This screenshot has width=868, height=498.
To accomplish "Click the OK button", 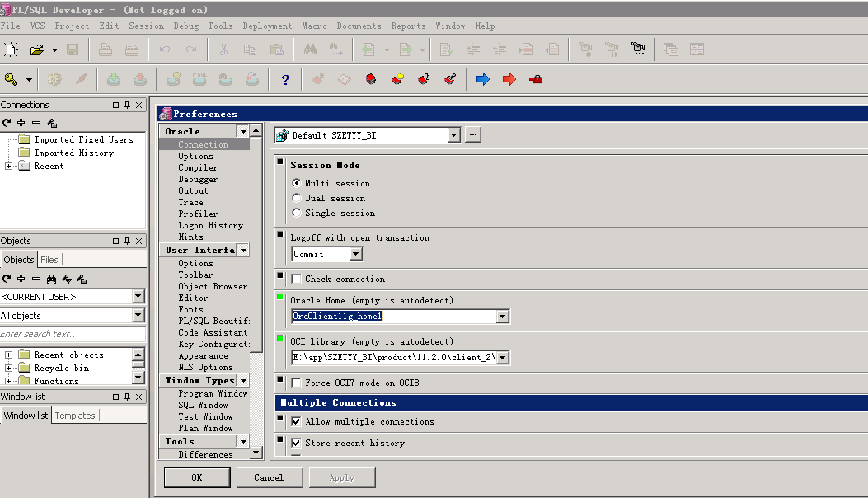I will [x=197, y=477].
